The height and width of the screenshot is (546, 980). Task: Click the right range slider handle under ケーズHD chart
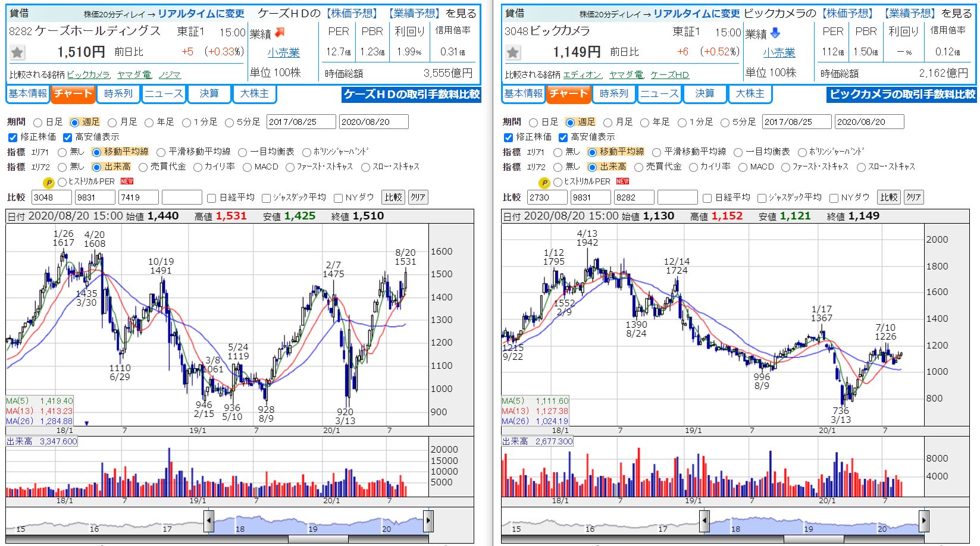pos(428,521)
